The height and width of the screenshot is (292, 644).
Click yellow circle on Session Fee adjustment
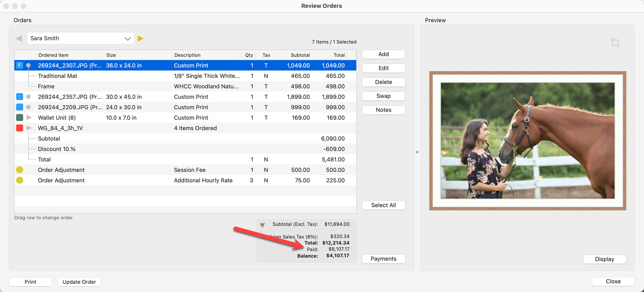coord(20,170)
